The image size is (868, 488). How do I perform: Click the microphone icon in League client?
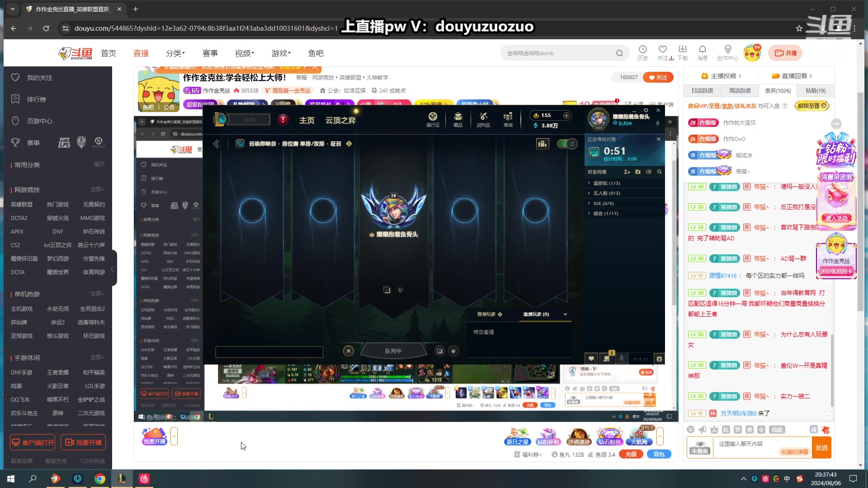(x=622, y=358)
